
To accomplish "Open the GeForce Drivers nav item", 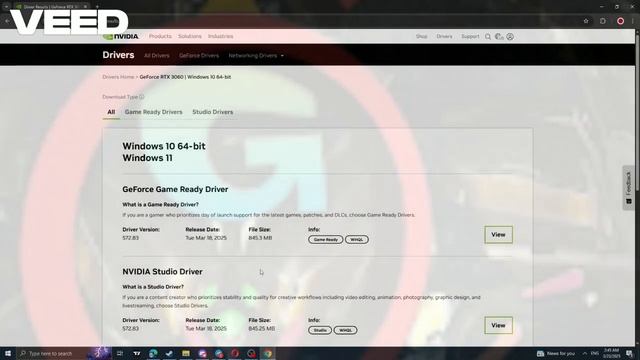I will (x=199, y=56).
